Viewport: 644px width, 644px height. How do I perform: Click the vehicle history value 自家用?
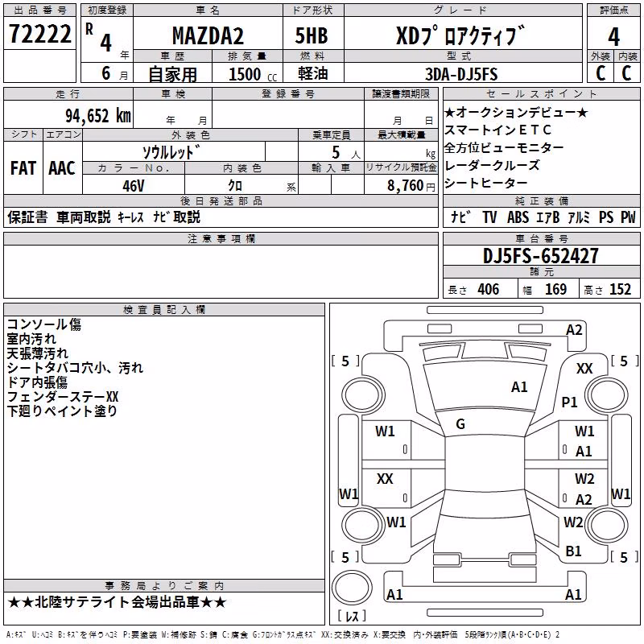pos(172,74)
